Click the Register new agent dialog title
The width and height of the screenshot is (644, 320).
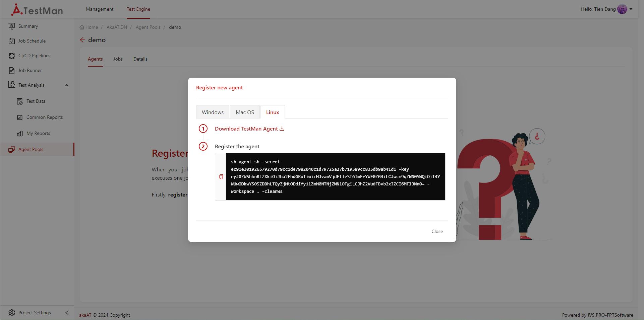[220, 87]
